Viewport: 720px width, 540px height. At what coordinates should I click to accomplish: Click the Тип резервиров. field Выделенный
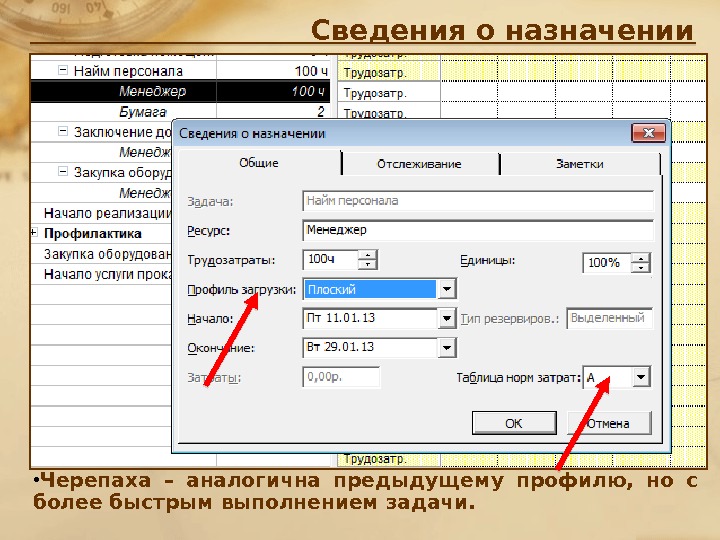click(x=609, y=318)
